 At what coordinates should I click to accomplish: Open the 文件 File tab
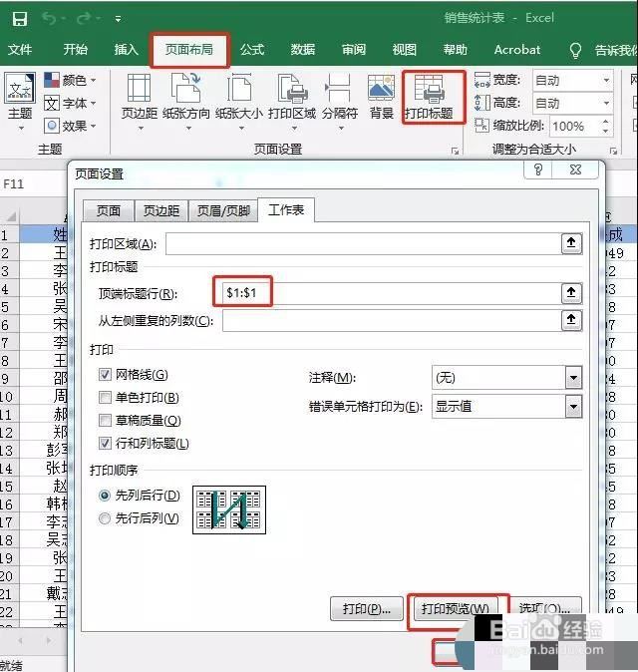[x=20, y=50]
